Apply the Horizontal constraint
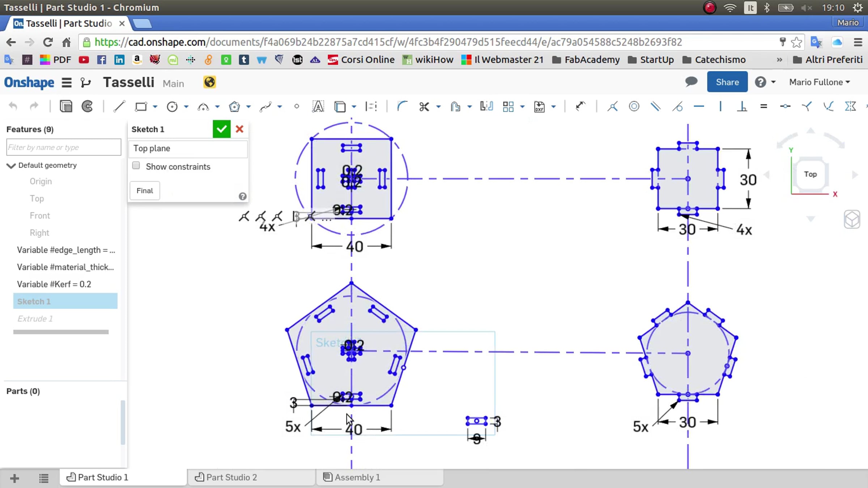Viewport: 868px width, 488px height. click(x=699, y=106)
